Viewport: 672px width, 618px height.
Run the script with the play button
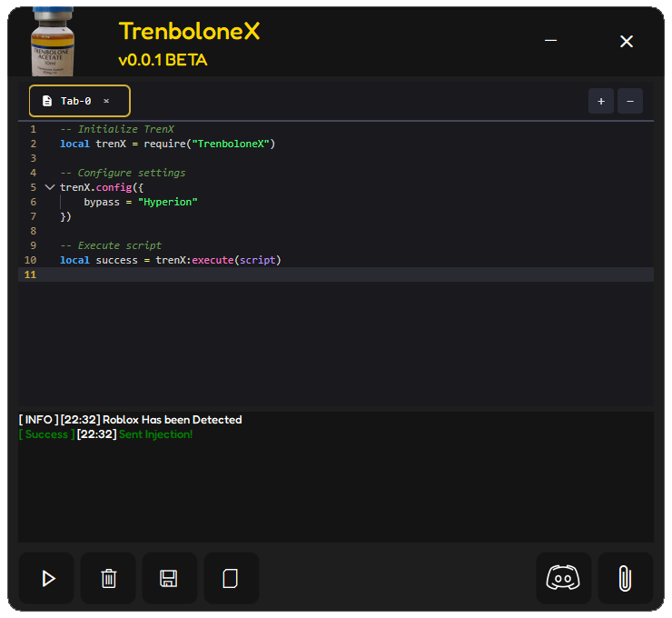[x=48, y=578]
